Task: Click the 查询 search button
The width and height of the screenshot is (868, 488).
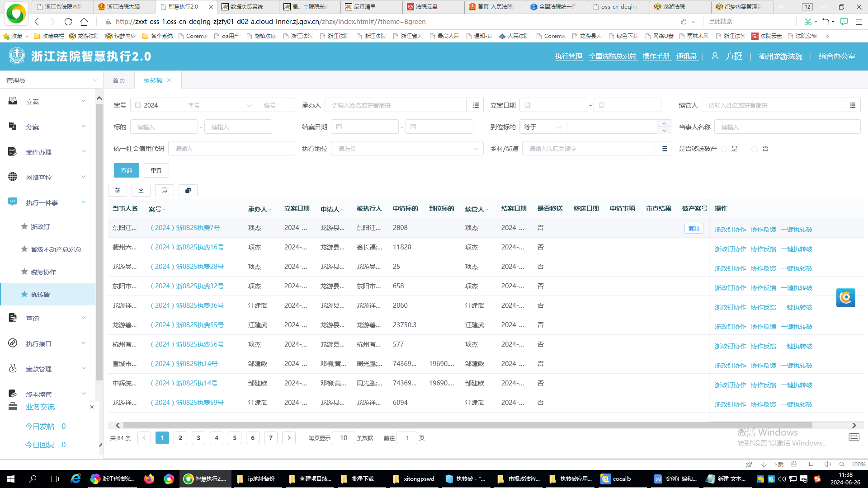Action: [126, 170]
